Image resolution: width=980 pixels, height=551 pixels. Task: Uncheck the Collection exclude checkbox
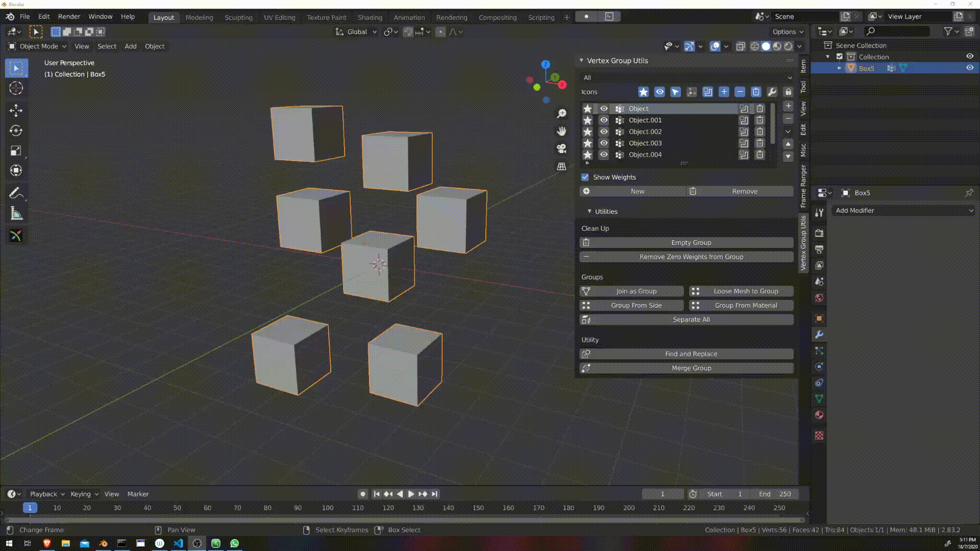point(840,57)
